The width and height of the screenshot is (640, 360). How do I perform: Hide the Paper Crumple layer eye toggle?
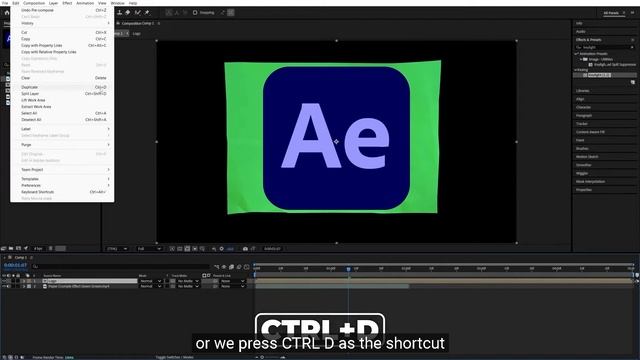point(4,287)
